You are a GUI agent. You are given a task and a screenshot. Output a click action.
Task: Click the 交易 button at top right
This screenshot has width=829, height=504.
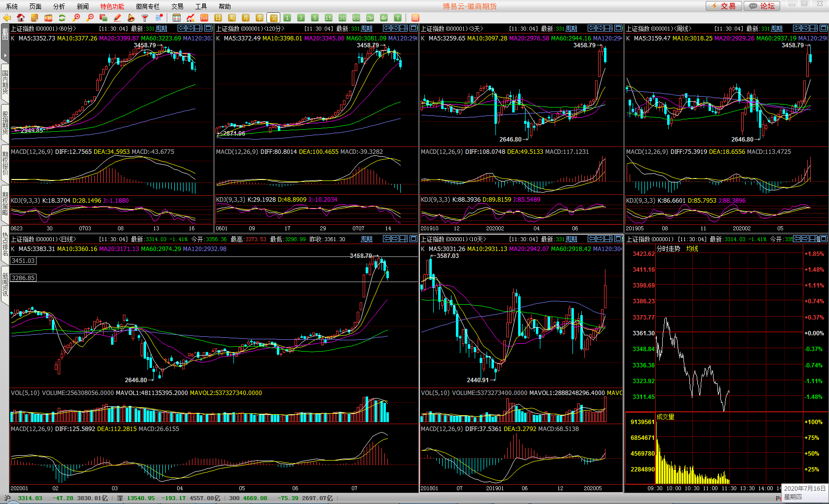click(723, 6)
